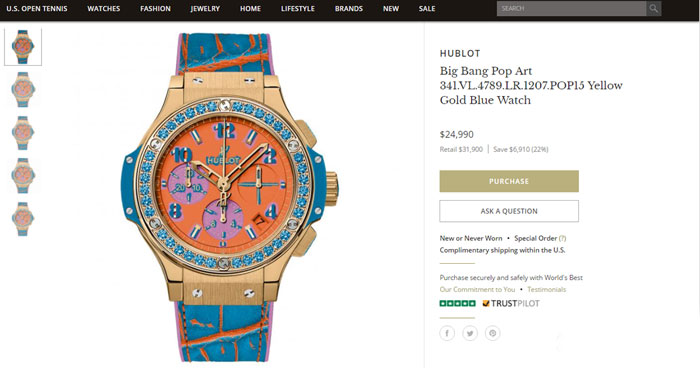Pin the watch on Pinterest

(x=492, y=333)
